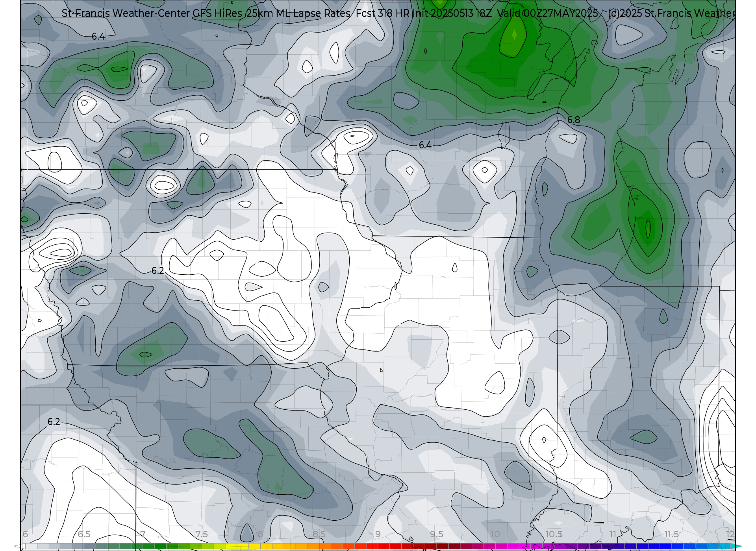The height and width of the screenshot is (551, 756).
Task: Click the 9 label on the color scale
Action: click(x=378, y=534)
